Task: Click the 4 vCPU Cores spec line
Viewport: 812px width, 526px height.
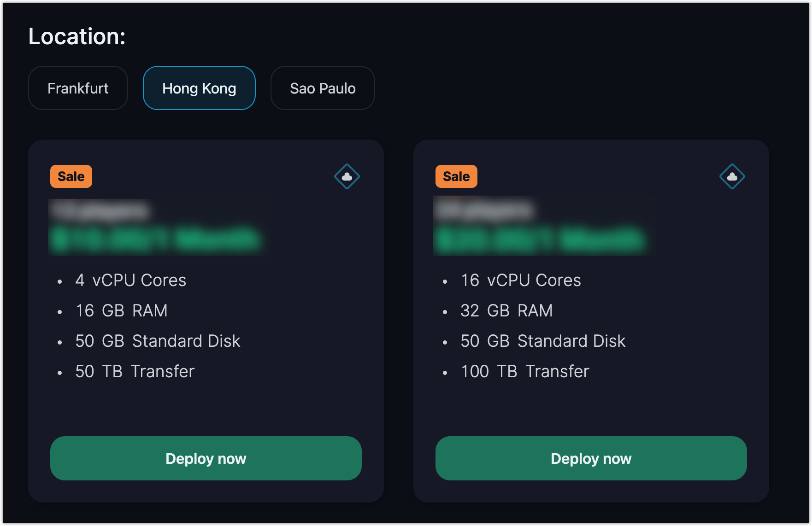Action: (x=131, y=280)
